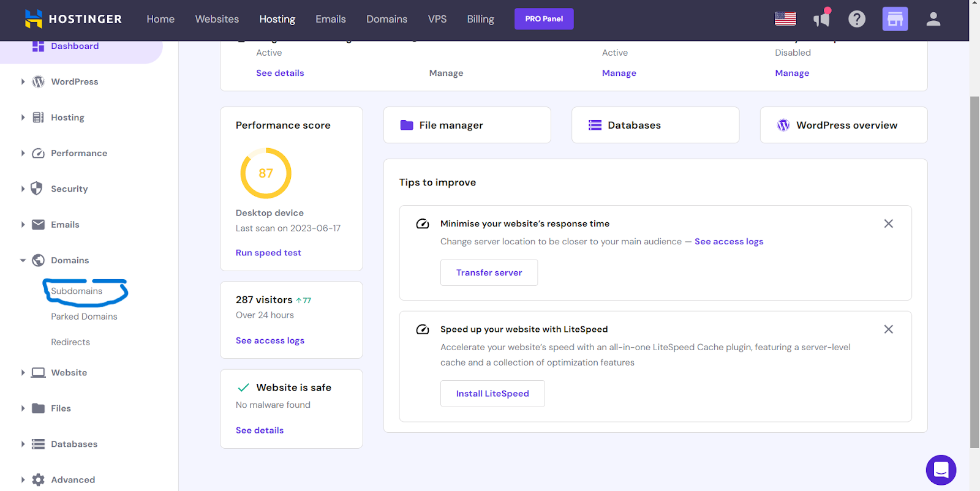Open Subdomains in the sidebar
The height and width of the screenshot is (491, 980).
click(x=77, y=291)
